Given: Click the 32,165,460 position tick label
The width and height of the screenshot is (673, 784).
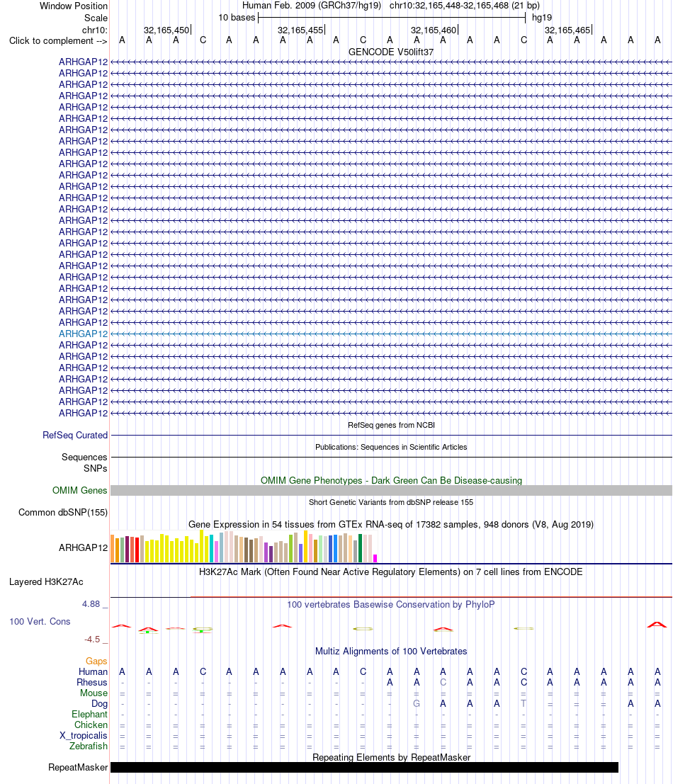Looking at the screenshot, I should point(434,30).
